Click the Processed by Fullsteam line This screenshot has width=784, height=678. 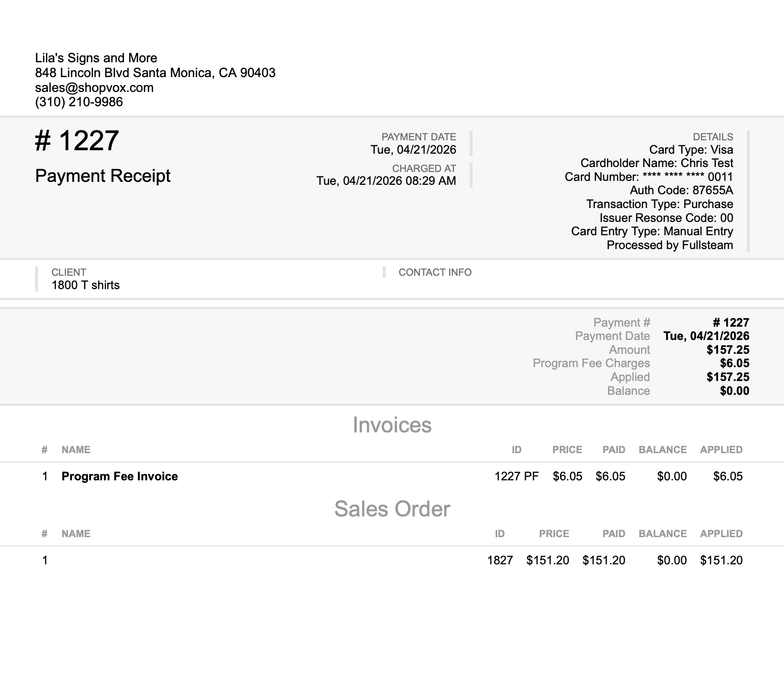pos(670,245)
